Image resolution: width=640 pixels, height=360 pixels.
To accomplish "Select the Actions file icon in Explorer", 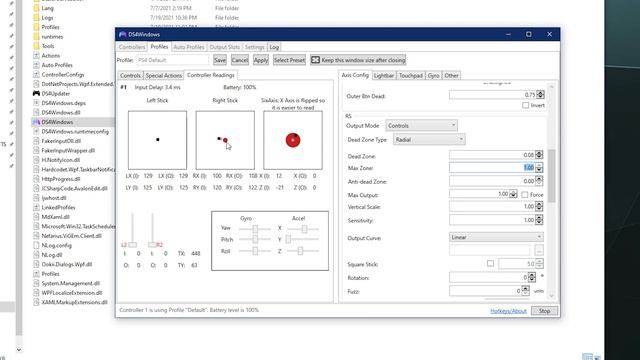I will coord(36,56).
